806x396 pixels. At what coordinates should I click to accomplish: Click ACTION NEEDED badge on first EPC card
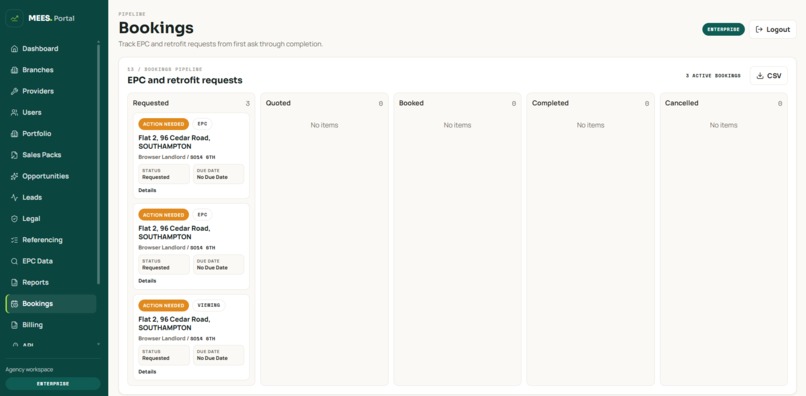click(x=163, y=124)
